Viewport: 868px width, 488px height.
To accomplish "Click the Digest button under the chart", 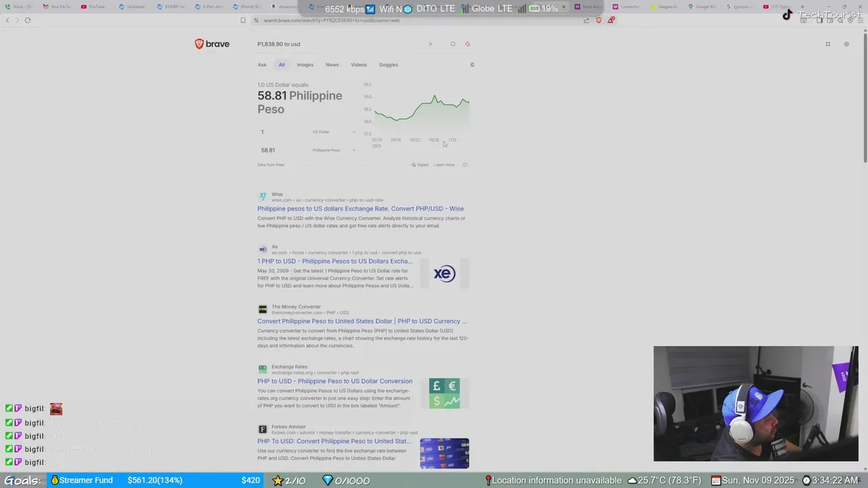I will pyautogui.click(x=420, y=165).
